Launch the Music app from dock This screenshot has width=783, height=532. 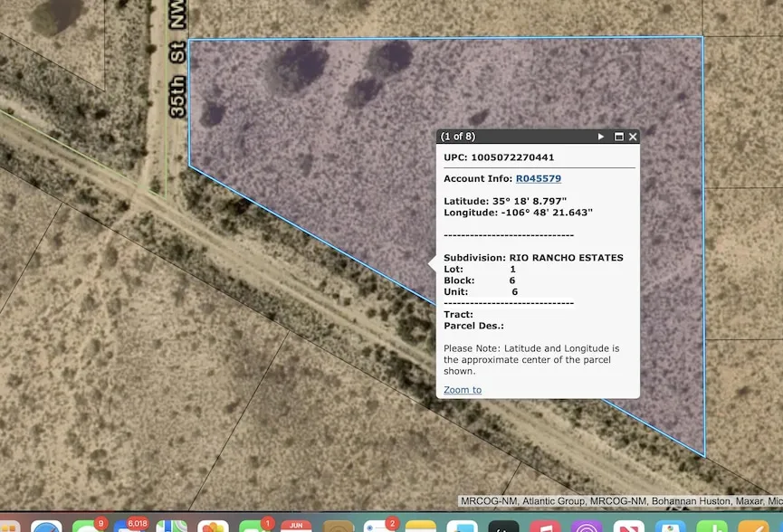pyautogui.click(x=545, y=527)
